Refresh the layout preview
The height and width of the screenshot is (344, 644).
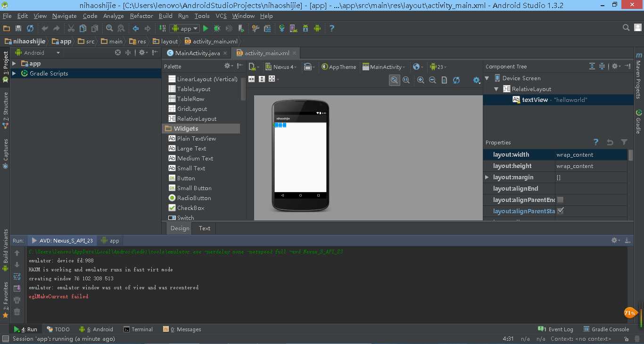[456, 80]
